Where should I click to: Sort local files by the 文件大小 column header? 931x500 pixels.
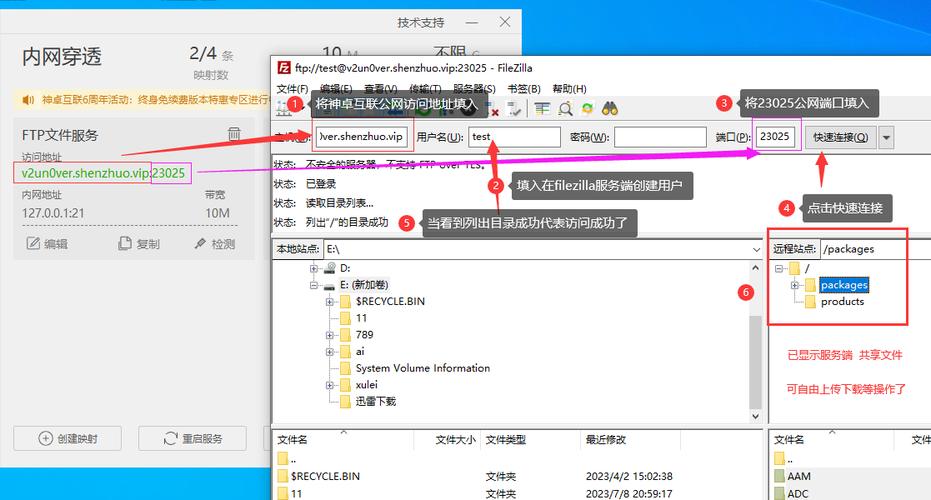point(447,440)
